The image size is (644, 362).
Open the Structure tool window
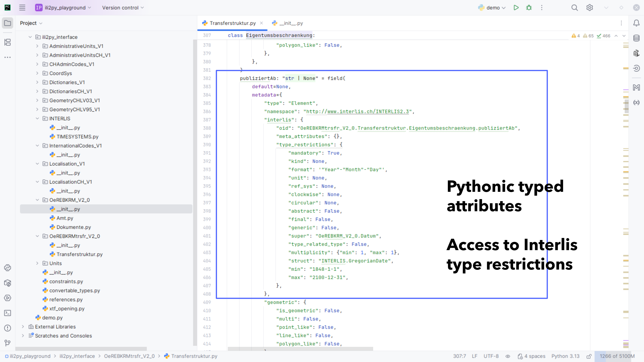coord(8,42)
